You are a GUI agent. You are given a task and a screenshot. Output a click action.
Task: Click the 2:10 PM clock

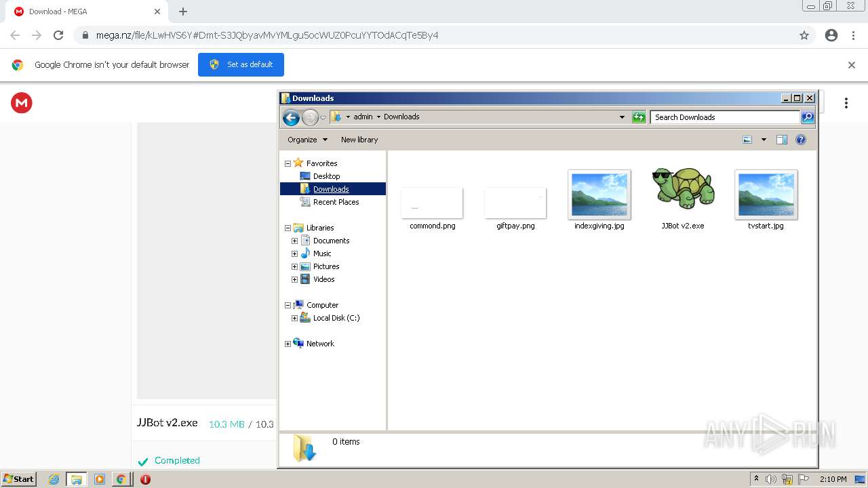point(833,479)
